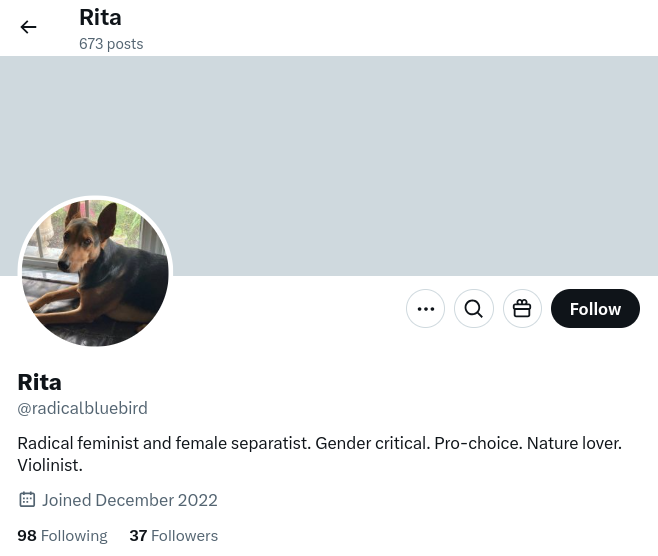Click the bold Rita name above the handle
This screenshot has height=556, width=658.
click(x=39, y=382)
